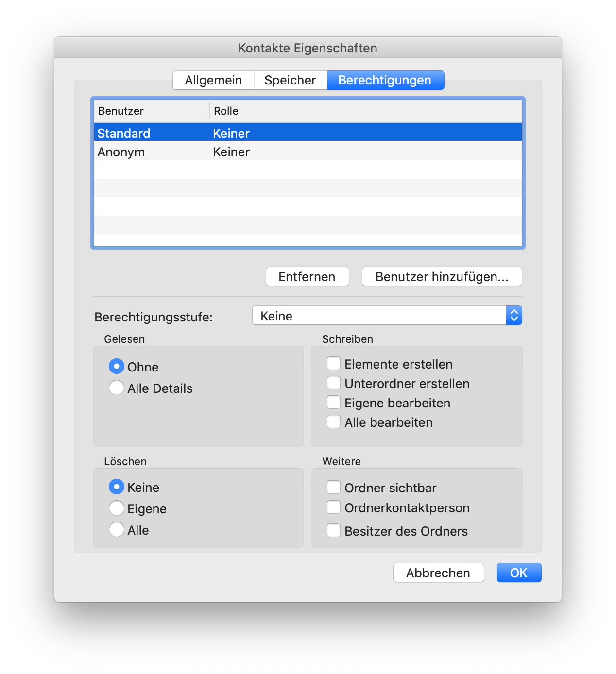Confirm changes with the OK button

click(x=518, y=573)
